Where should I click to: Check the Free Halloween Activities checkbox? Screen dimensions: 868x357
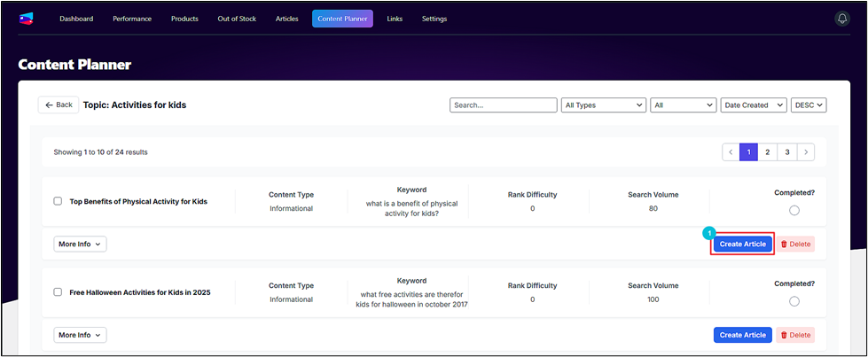(58, 292)
